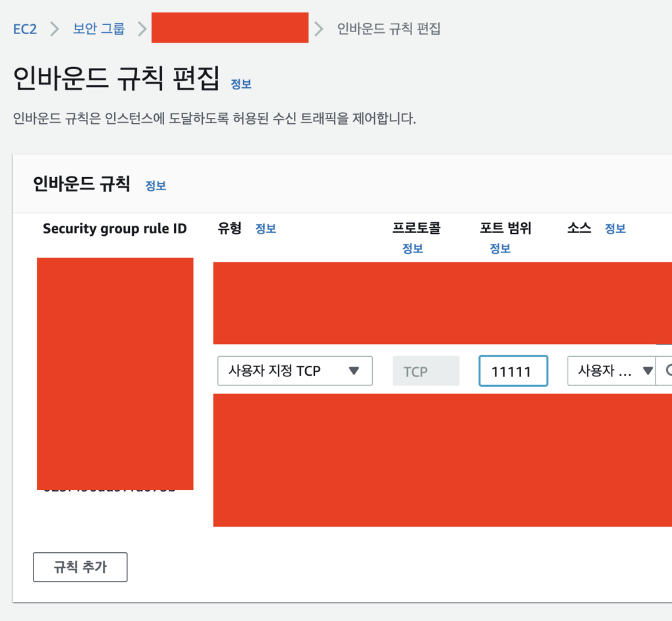Click the 프로토콜 column header
672x621 pixels.
click(x=417, y=228)
